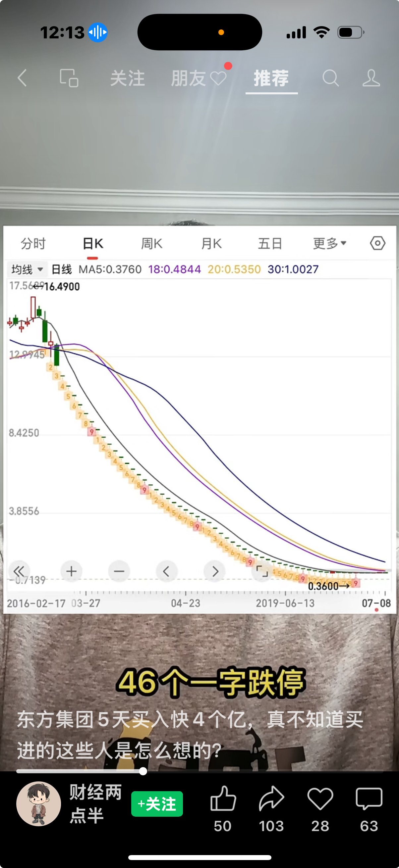The width and height of the screenshot is (399, 868).
Task: Move chart left with chevron button
Action: tap(167, 571)
